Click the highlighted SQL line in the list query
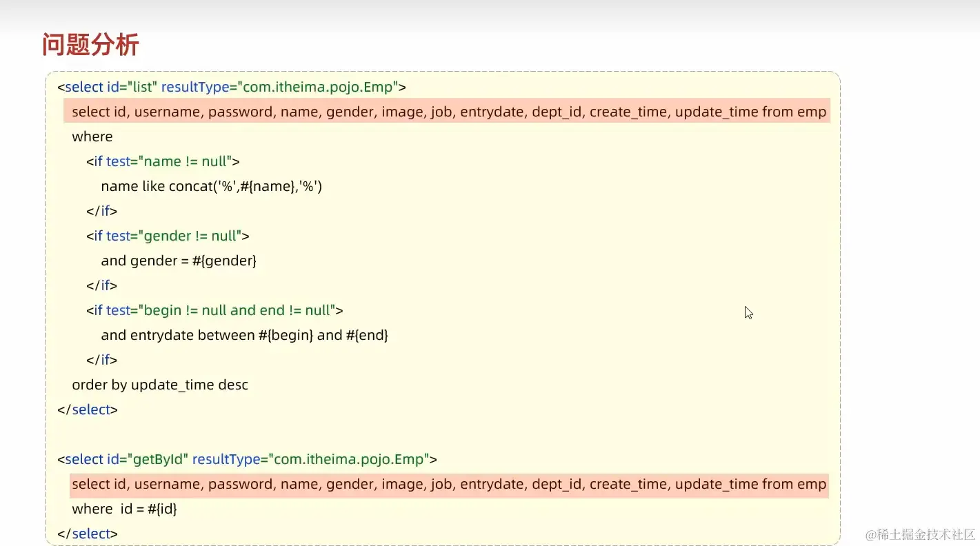Screen dimensions: 980x546 448,112
